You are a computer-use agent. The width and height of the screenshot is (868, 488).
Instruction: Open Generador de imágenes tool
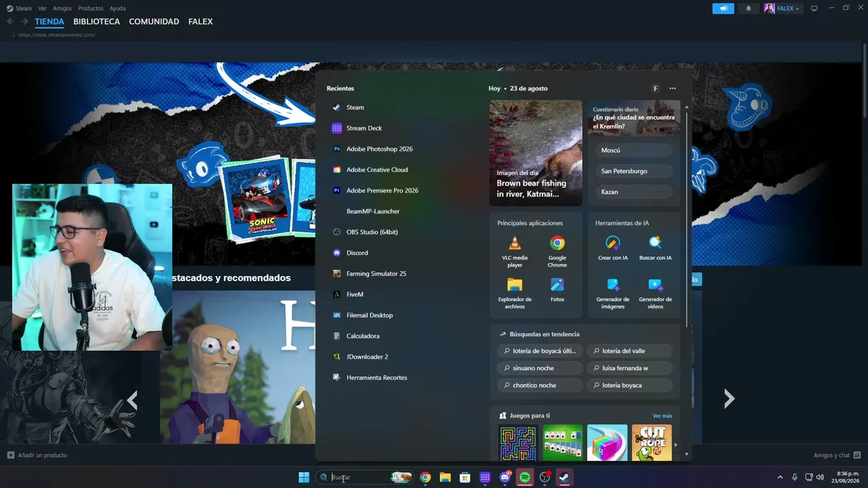613,293
